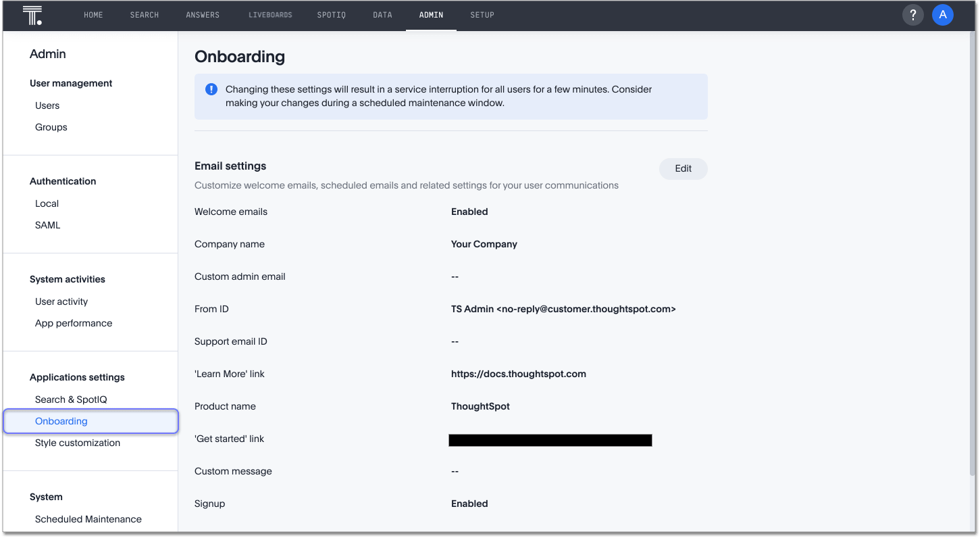The width and height of the screenshot is (980, 538).
Task: Select Scheduled Maintenance under System
Action: tap(88, 519)
